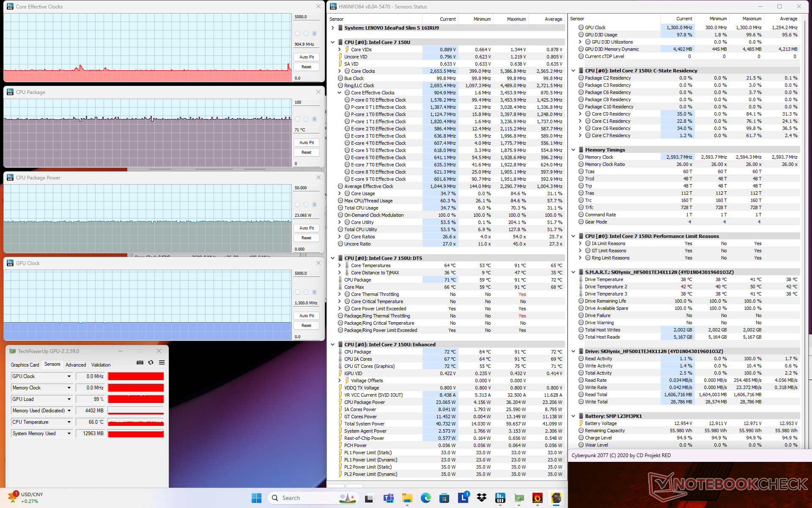Click thermometer icon beside Core Temperatures

point(347,265)
